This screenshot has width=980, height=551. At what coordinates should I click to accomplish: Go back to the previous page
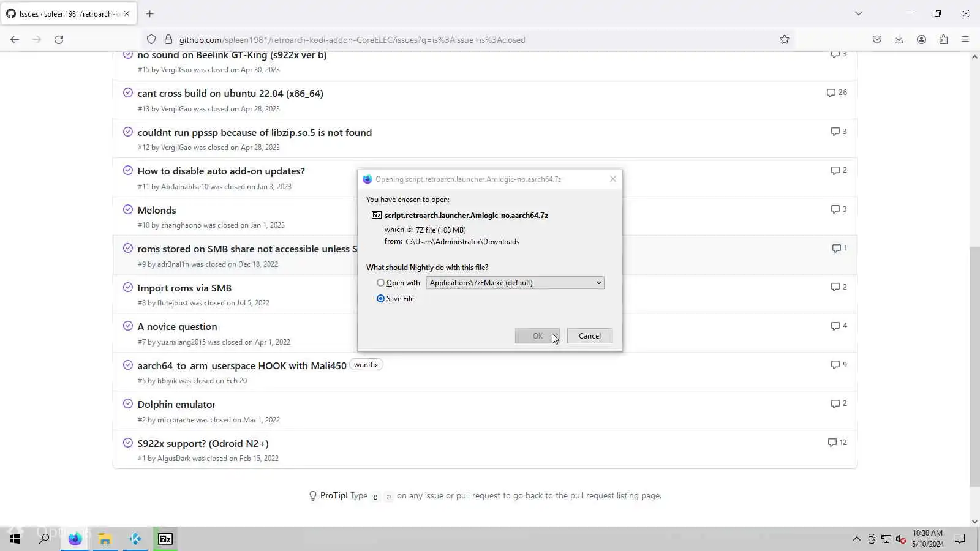click(15, 40)
